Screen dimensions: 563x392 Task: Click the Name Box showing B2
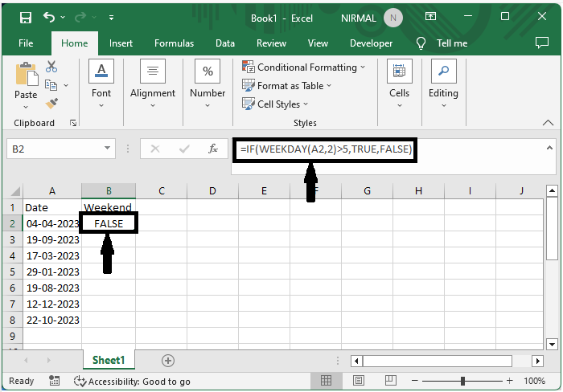click(54, 149)
